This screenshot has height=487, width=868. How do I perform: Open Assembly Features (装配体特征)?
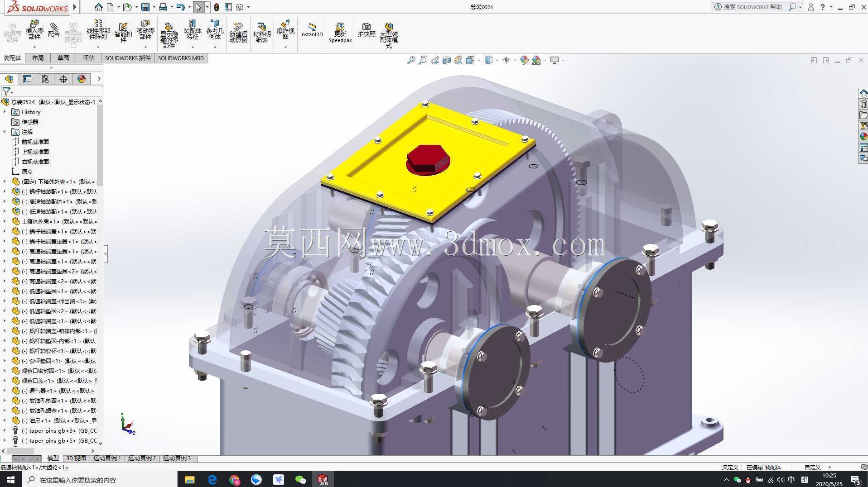click(193, 30)
